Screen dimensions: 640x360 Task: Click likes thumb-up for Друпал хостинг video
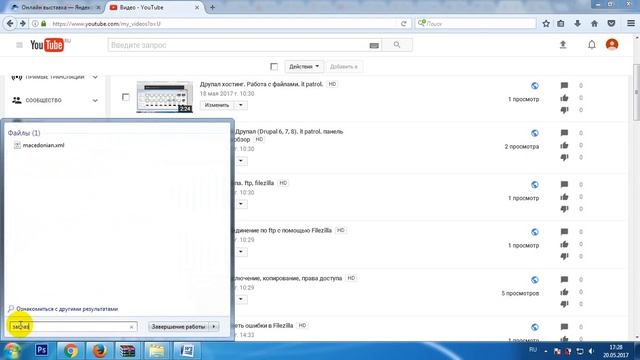[564, 98]
